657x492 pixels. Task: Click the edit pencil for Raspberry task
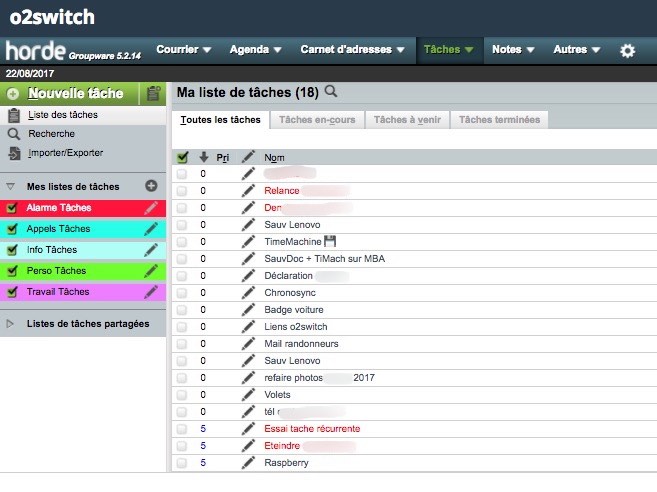pos(248,463)
